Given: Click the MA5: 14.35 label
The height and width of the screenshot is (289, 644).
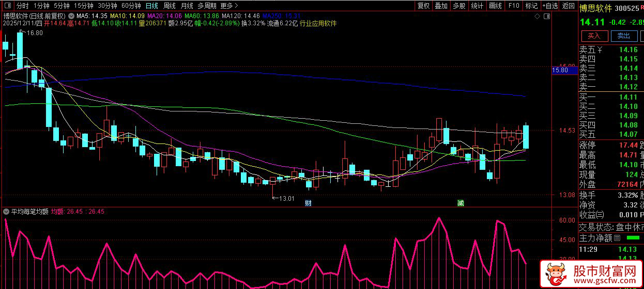Looking at the screenshot, I should (91, 16).
